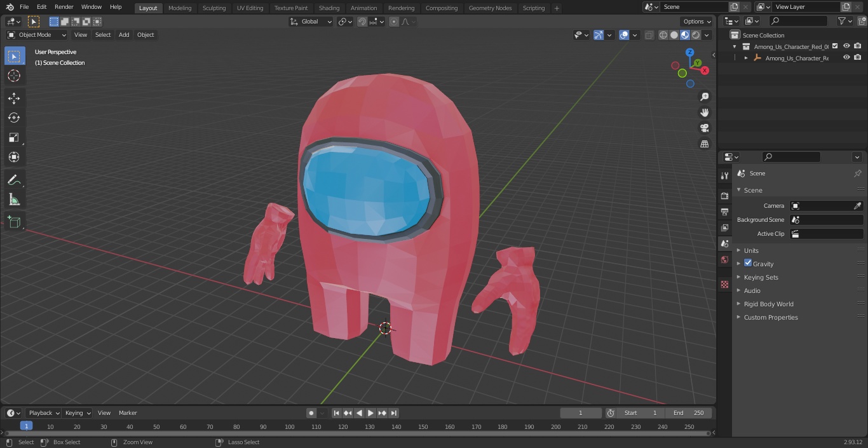
Task: Toggle camera view icon in viewport
Action: pos(704,128)
